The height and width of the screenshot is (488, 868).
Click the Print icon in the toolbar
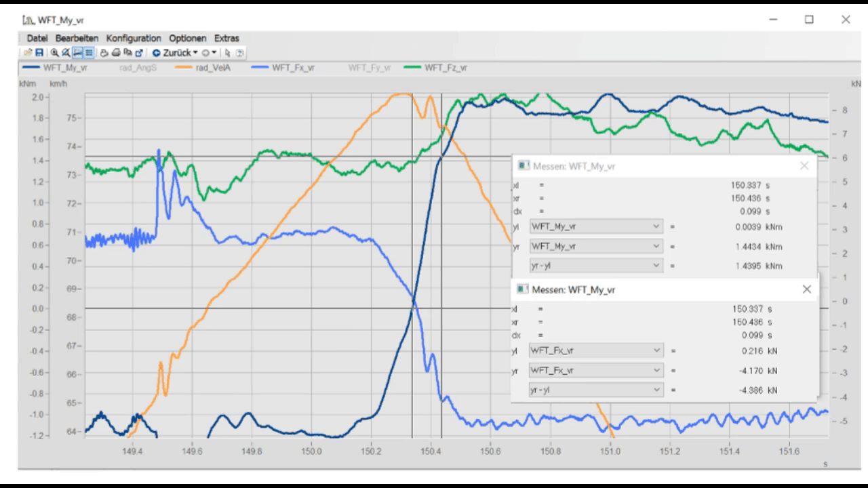(x=116, y=52)
